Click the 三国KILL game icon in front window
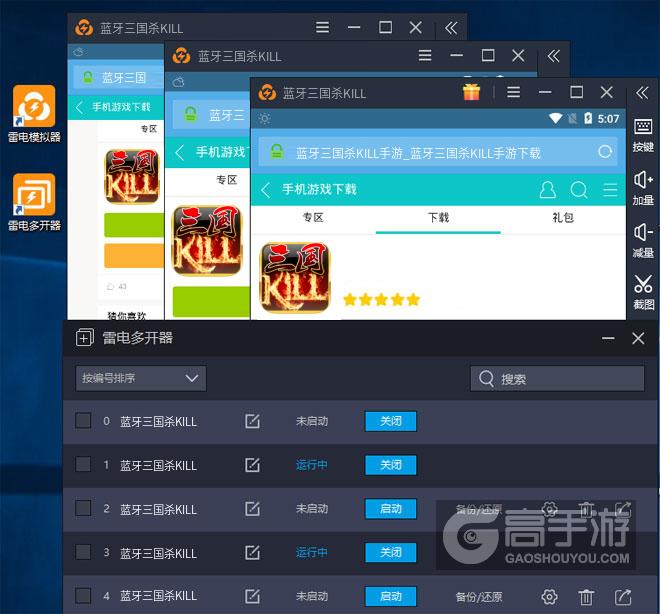 295,278
